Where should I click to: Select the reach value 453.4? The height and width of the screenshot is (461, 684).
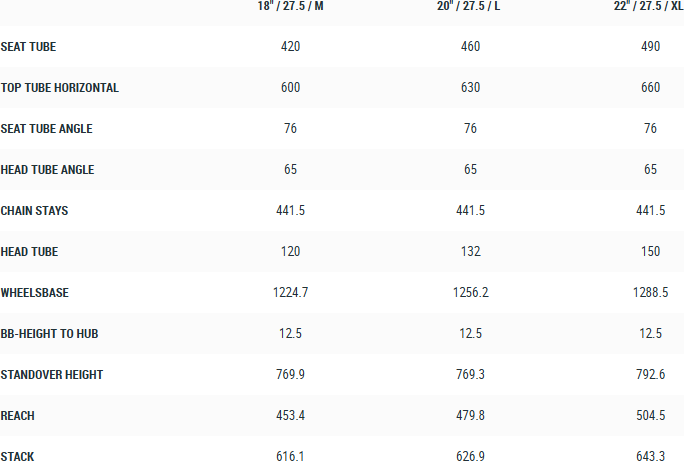coord(290,416)
